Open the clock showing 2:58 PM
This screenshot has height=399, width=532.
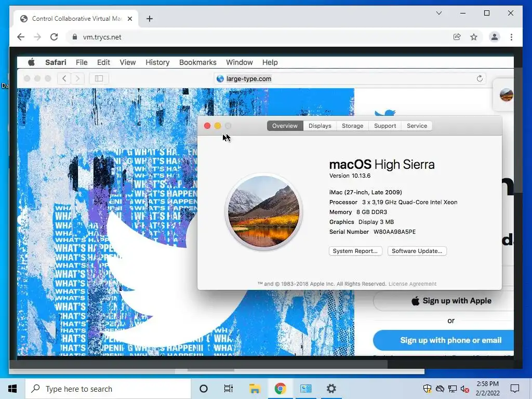(x=487, y=389)
